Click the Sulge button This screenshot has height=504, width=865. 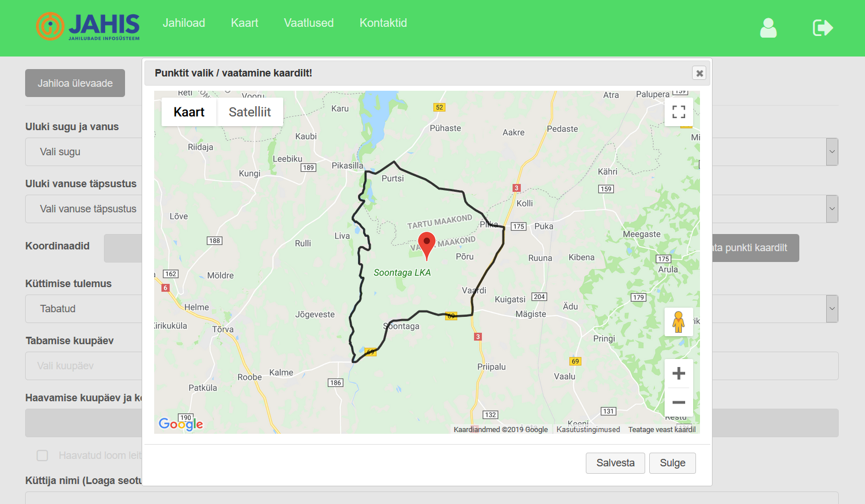click(672, 463)
